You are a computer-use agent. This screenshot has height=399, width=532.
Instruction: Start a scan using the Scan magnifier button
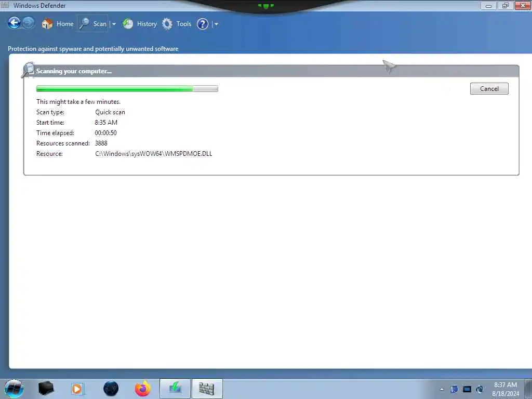[x=92, y=23]
